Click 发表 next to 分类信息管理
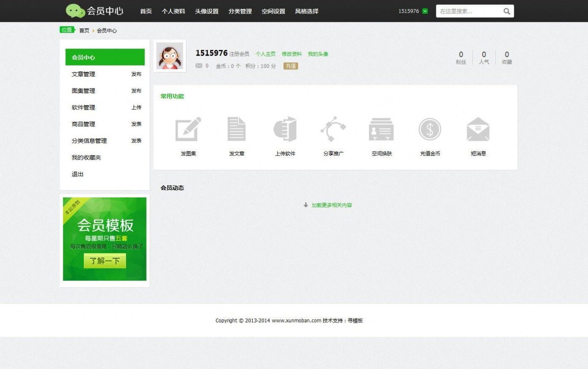The image size is (588, 369). click(136, 141)
